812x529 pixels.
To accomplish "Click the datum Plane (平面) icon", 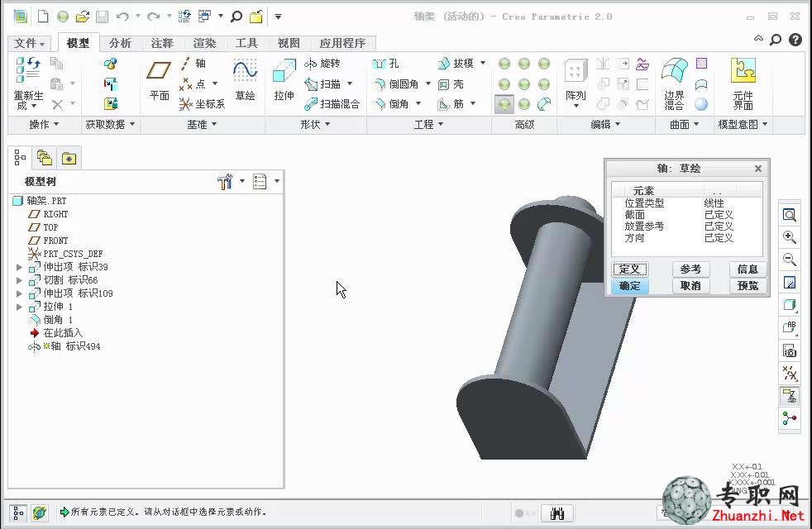I will pyautogui.click(x=159, y=70).
